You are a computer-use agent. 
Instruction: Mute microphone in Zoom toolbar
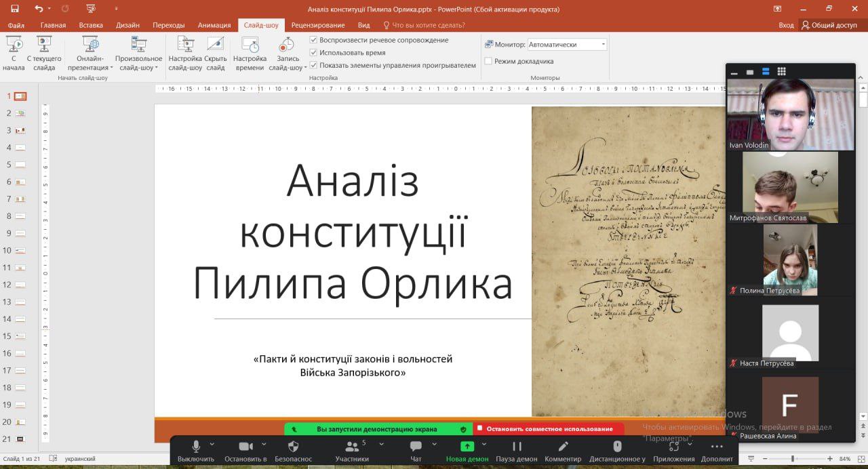pyautogui.click(x=196, y=447)
